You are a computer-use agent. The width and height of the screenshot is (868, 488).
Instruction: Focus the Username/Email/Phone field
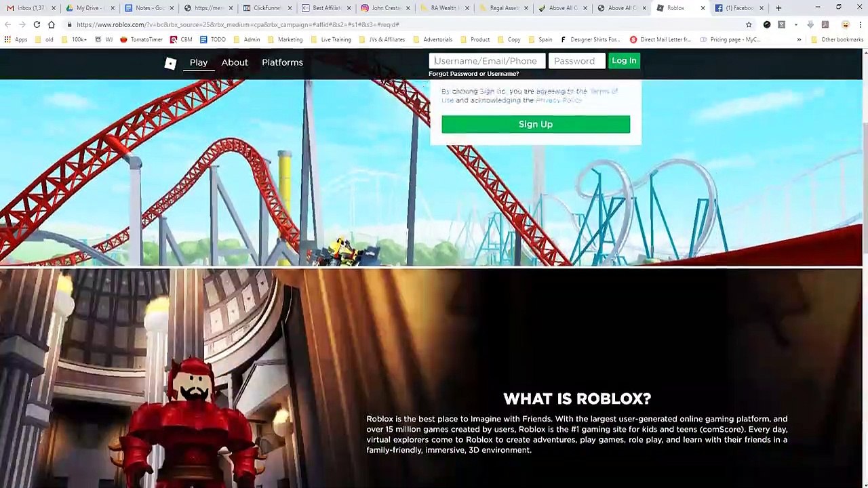click(487, 61)
